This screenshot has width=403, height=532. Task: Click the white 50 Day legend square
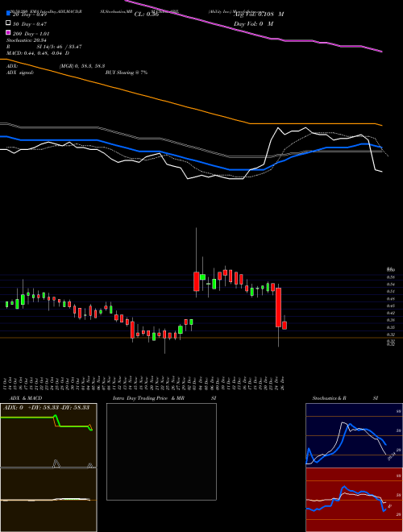pos(9,23)
